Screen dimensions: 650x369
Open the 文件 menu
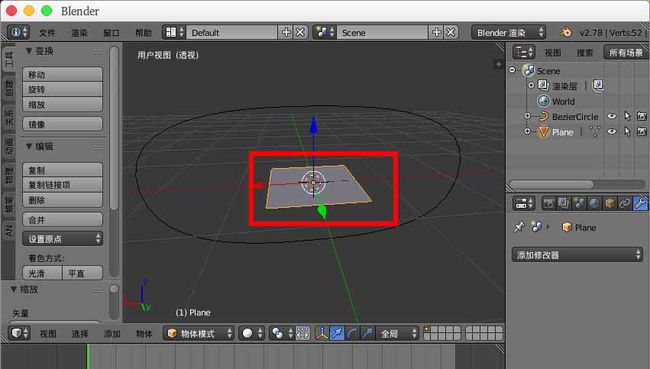click(x=47, y=33)
